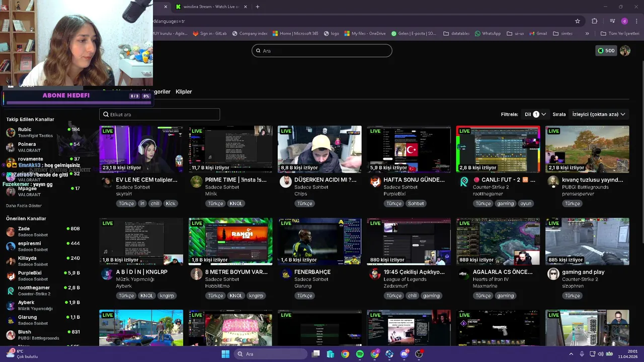
Task: Open skyralri streamer avatar
Action: 107,182
